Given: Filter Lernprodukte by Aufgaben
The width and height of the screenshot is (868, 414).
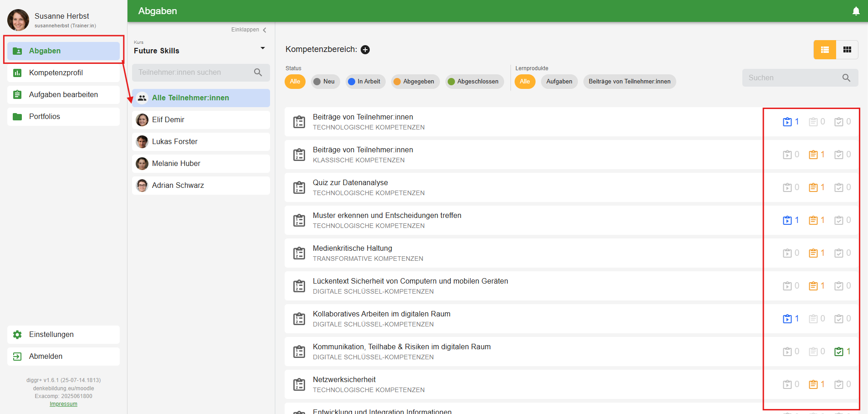Looking at the screenshot, I should click(559, 82).
